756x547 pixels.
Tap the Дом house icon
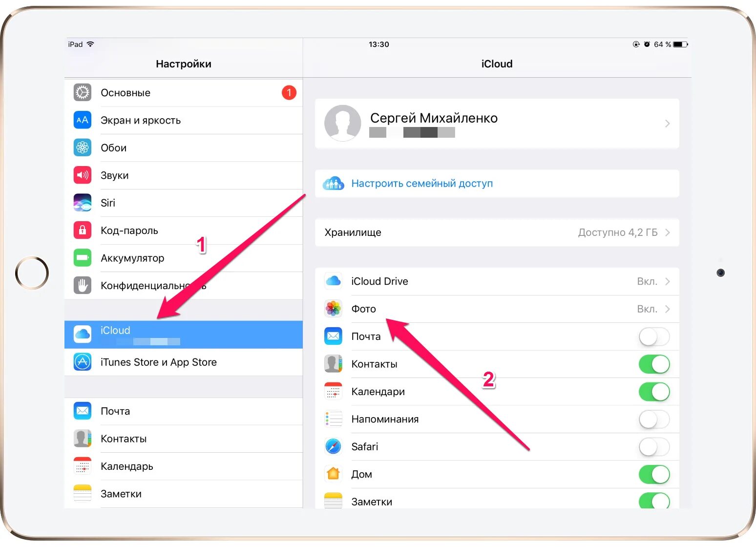[333, 474]
